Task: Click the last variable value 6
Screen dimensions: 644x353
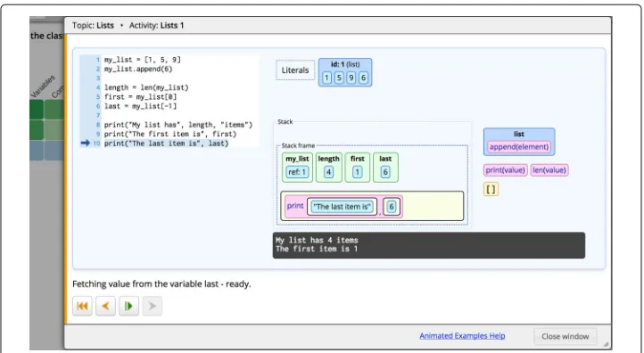Action: pyautogui.click(x=385, y=172)
